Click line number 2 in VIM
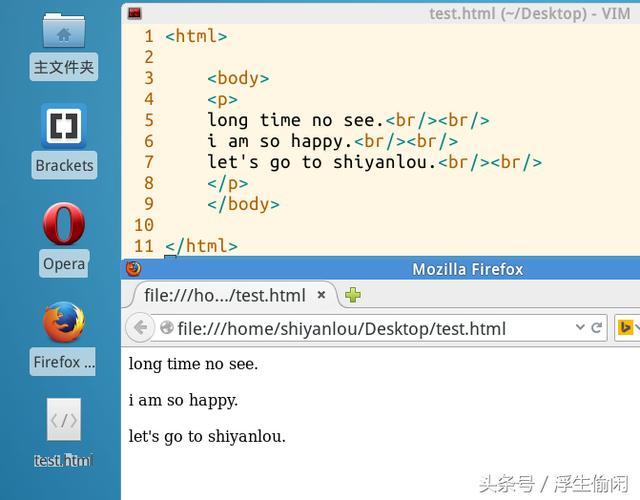Image resolution: width=640 pixels, height=500 pixels. [x=149, y=57]
